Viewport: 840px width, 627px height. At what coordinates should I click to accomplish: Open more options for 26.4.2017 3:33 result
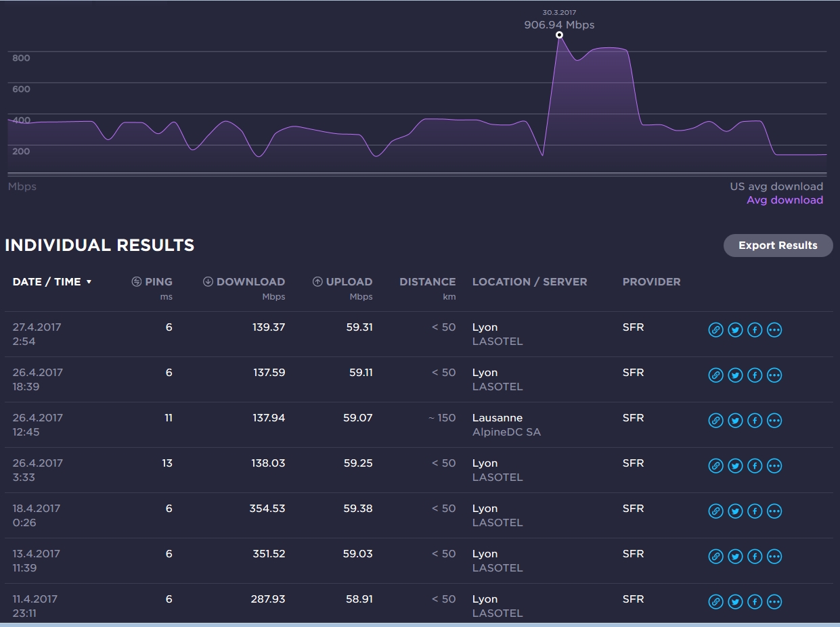[774, 466]
